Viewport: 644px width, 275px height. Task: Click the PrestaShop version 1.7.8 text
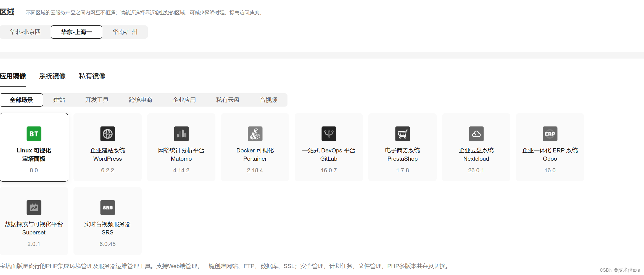(403, 170)
